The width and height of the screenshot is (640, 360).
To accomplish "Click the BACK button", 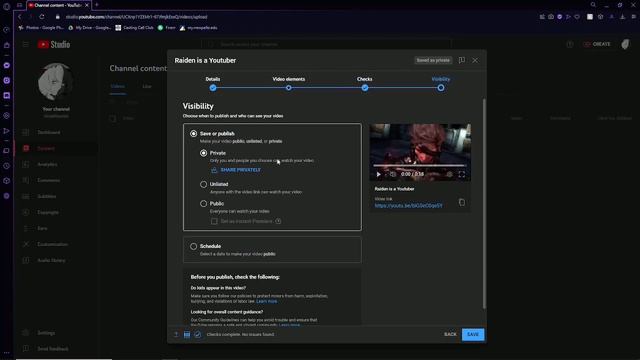I will (450, 334).
